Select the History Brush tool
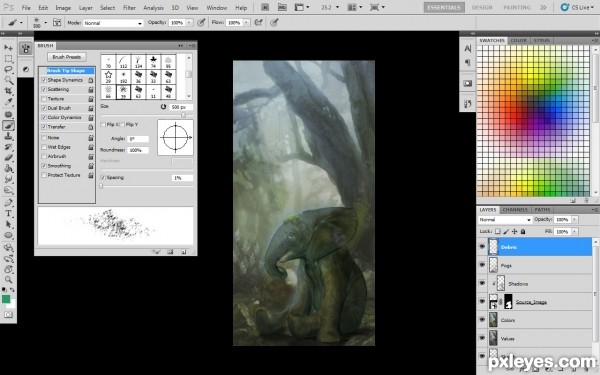 tap(8, 147)
